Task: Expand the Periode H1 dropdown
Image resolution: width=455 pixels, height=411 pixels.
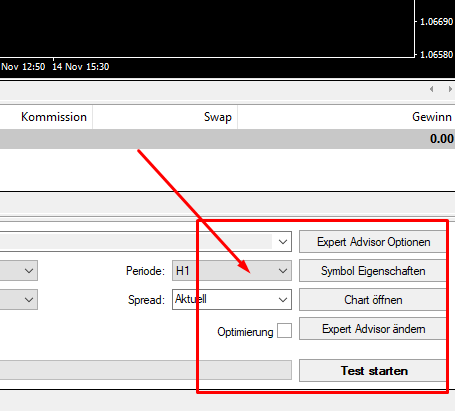Action: [232, 271]
